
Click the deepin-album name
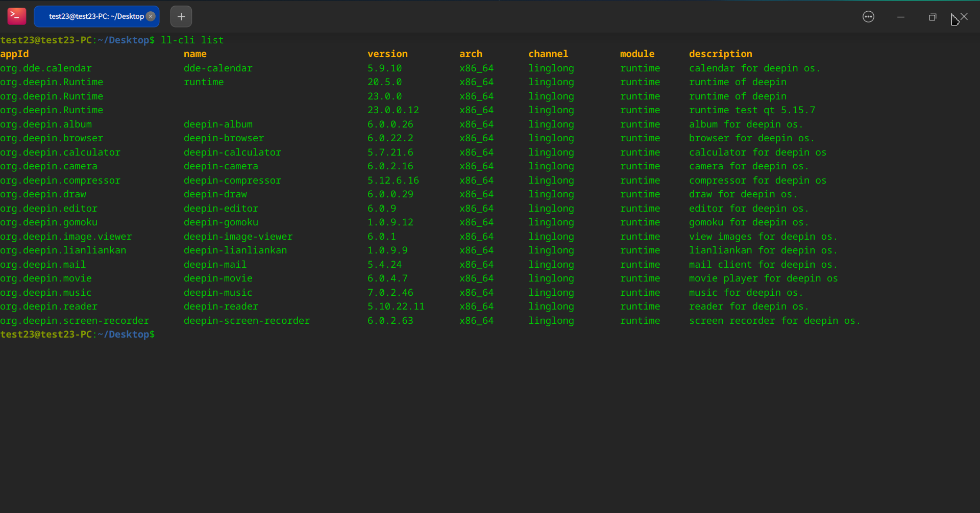tap(218, 124)
